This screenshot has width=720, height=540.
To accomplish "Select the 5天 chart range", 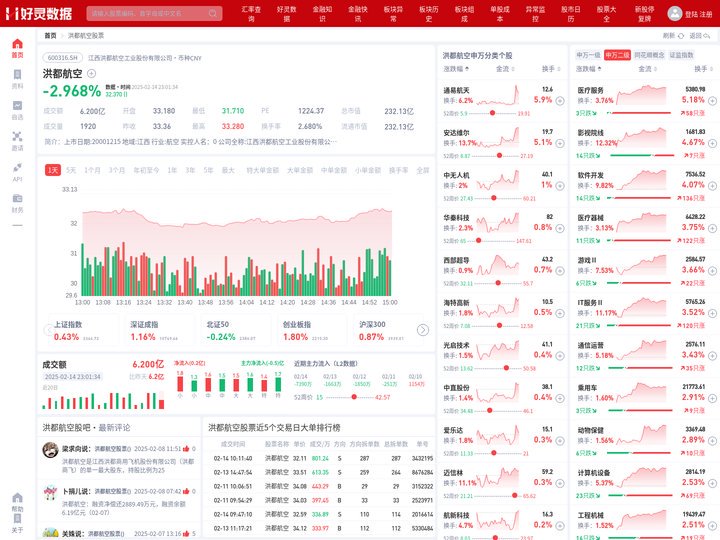I will (71, 170).
